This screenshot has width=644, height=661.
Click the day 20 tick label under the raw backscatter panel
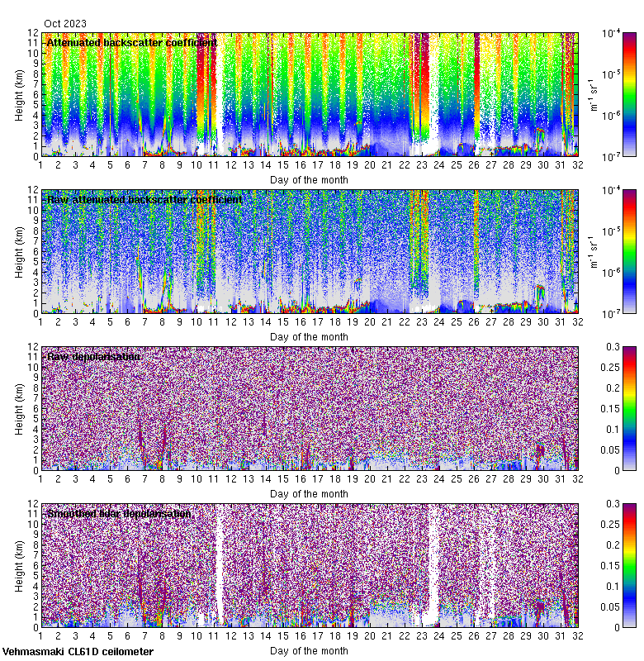click(x=370, y=322)
